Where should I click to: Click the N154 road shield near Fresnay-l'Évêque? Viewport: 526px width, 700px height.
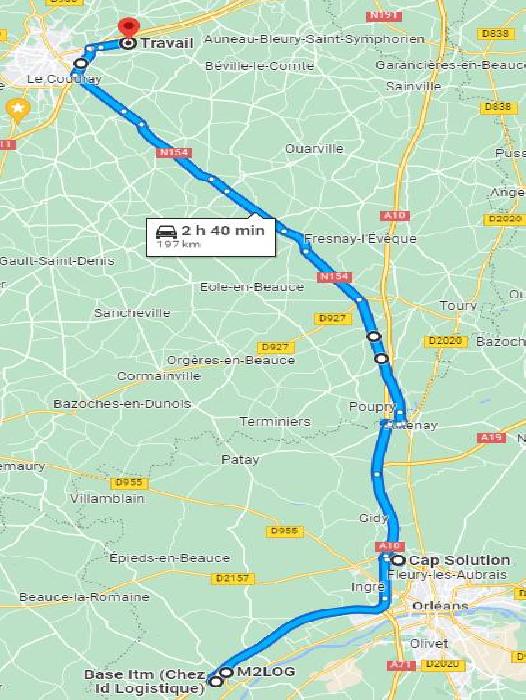pos(334,277)
